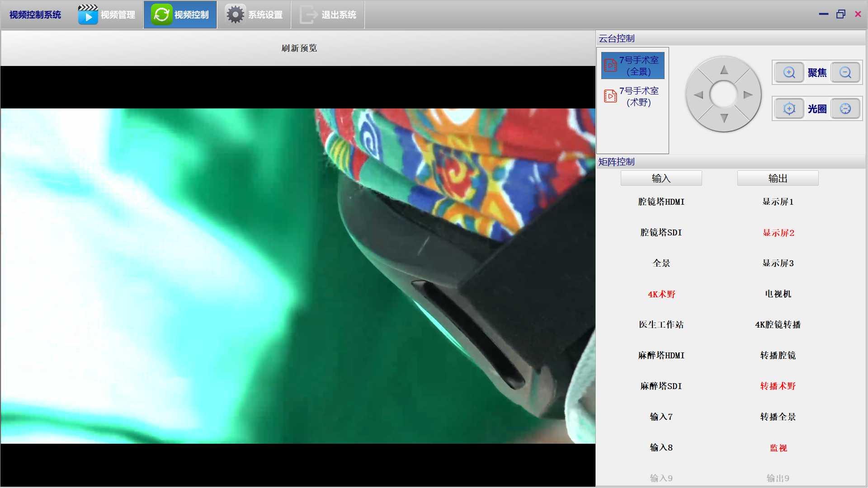Viewport: 868px width, 488px height.
Task: Click 退出系统 to exit
Action: pyautogui.click(x=328, y=15)
